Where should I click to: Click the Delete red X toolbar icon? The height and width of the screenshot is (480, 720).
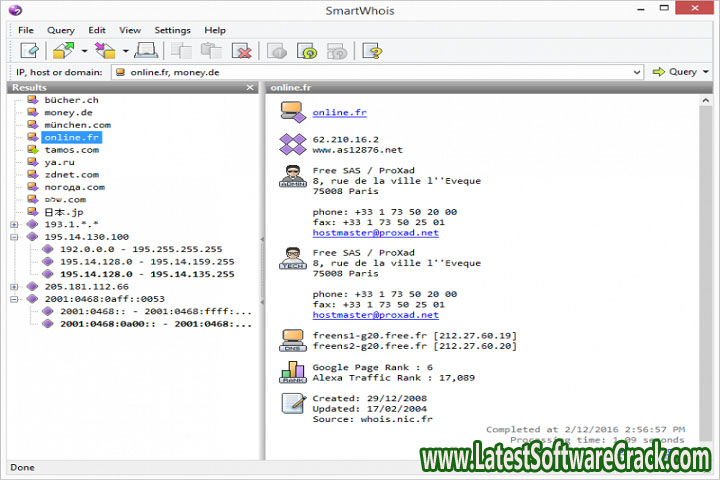click(242, 51)
